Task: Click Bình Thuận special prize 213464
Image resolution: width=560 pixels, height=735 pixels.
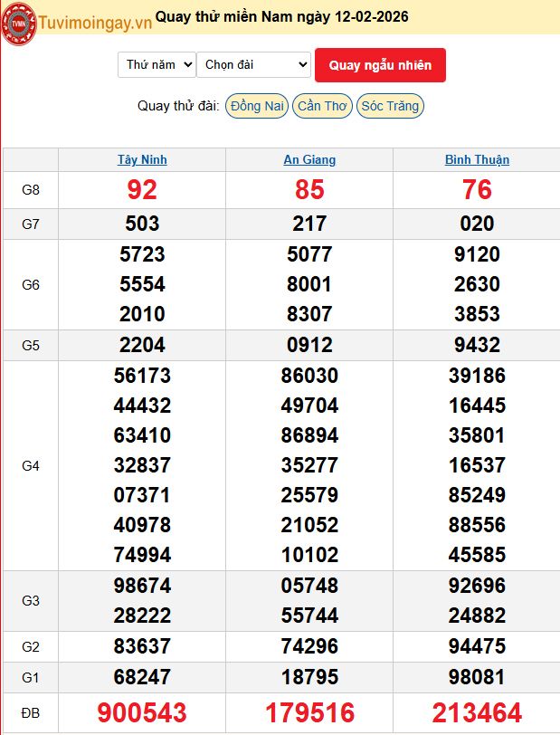Action: [477, 713]
